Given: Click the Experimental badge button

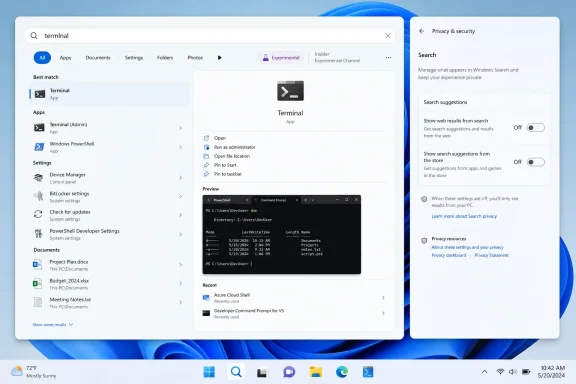Looking at the screenshot, I should 281,58.
